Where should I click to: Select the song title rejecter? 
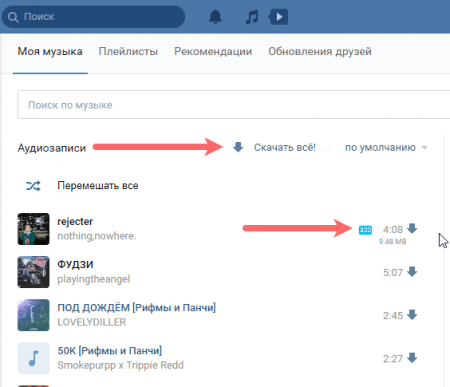click(x=75, y=221)
